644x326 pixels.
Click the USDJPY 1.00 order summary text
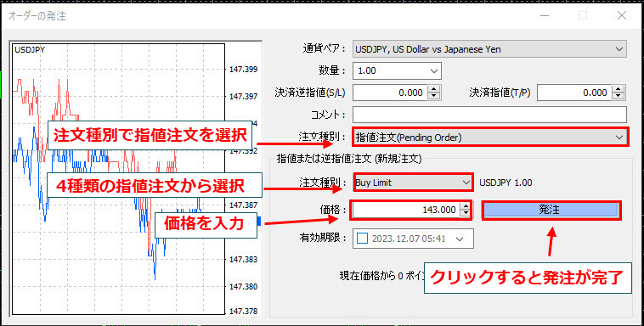pyautogui.click(x=506, y=183)
